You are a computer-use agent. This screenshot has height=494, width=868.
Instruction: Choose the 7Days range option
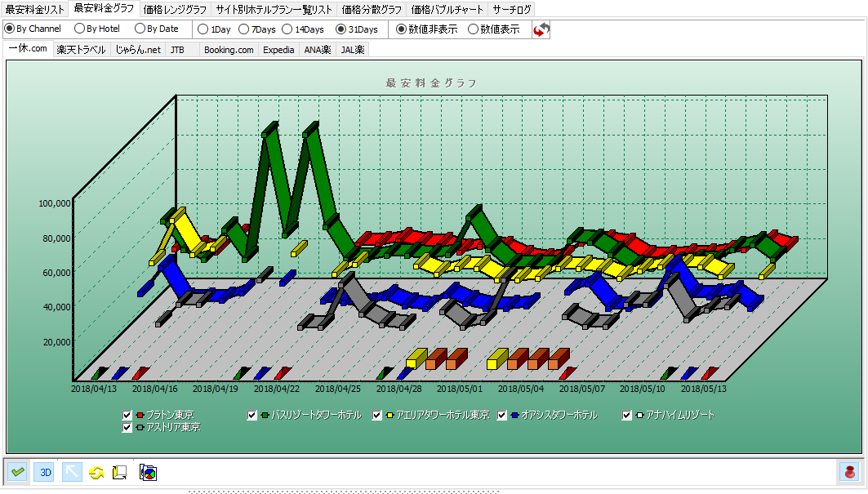[x=243, y=29]
